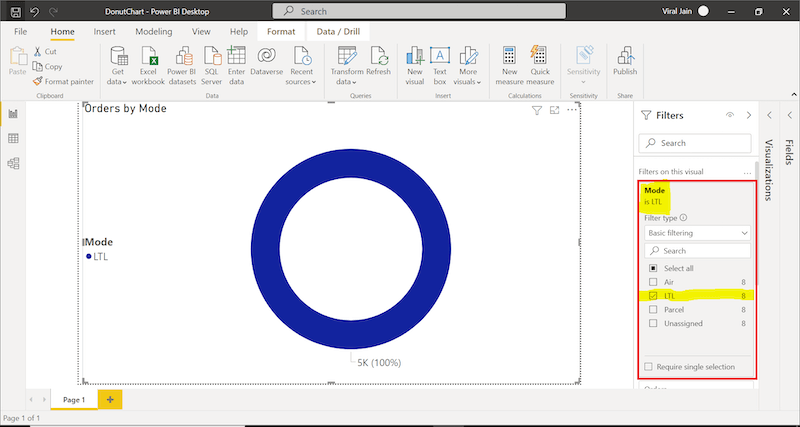Image resolution: width=800 pixels, height=427 pixels.
Task: Open the Help ribbon tab
Action: coord(239,32)
